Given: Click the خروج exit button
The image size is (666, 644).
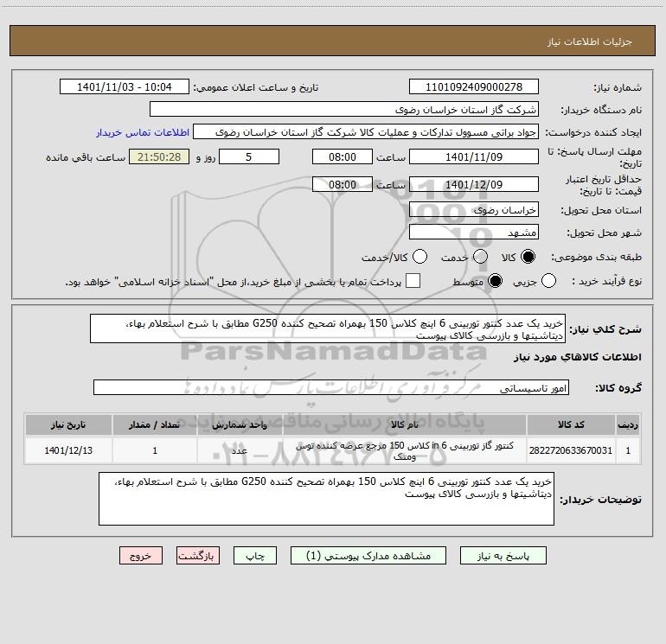Looking at the screenshot, I should click(x=141, y=556).
